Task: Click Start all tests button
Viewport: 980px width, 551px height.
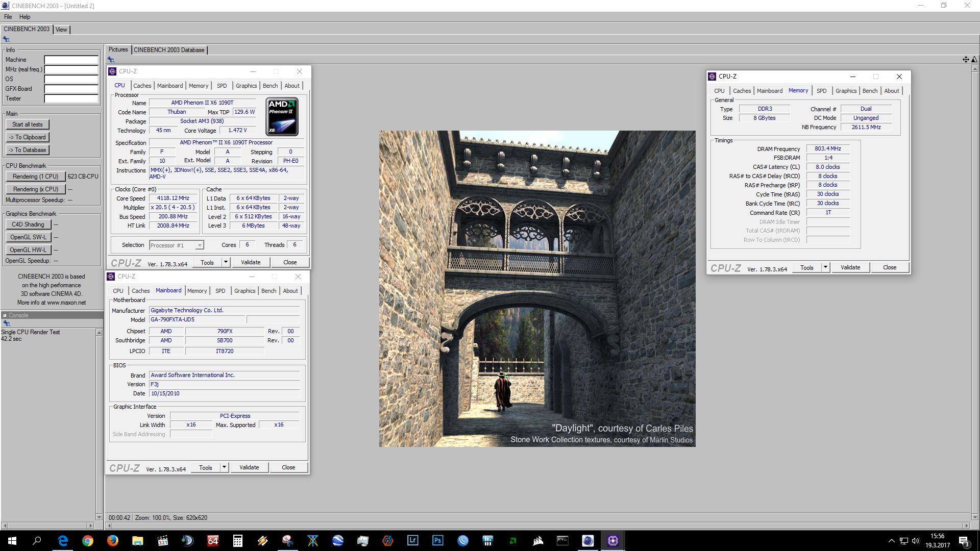Action: click(x=28, y=124)
